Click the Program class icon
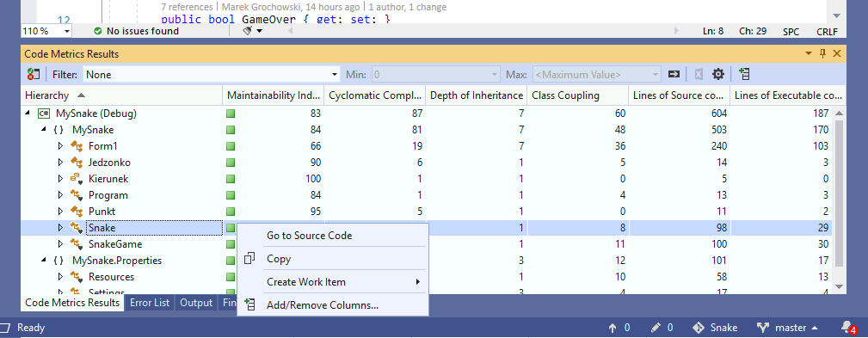 tap(77, 195)
